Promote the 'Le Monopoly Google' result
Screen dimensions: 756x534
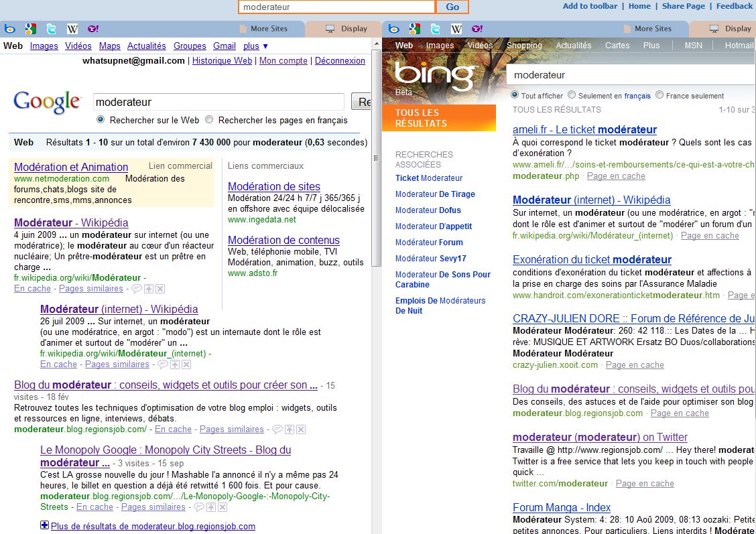click(211, 507)
